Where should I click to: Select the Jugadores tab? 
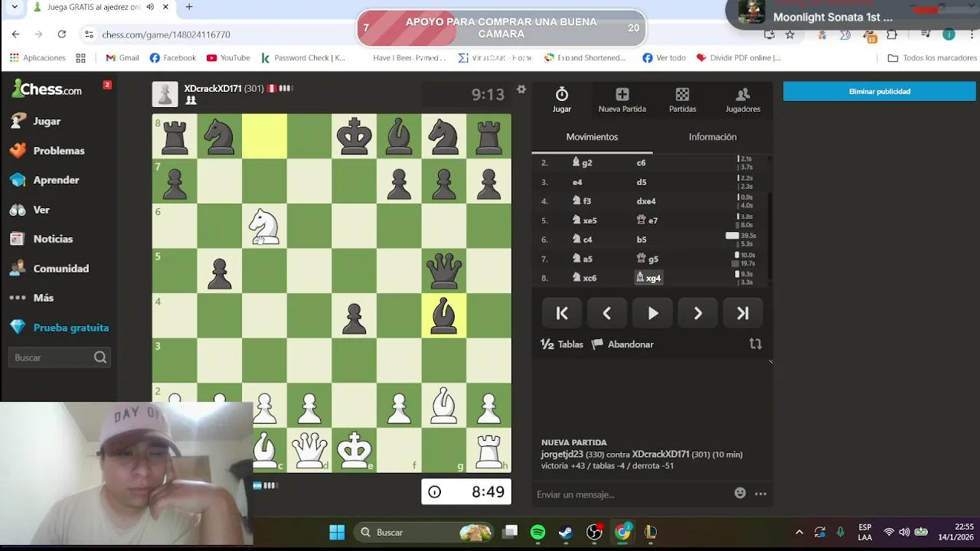tap(743, 100)
